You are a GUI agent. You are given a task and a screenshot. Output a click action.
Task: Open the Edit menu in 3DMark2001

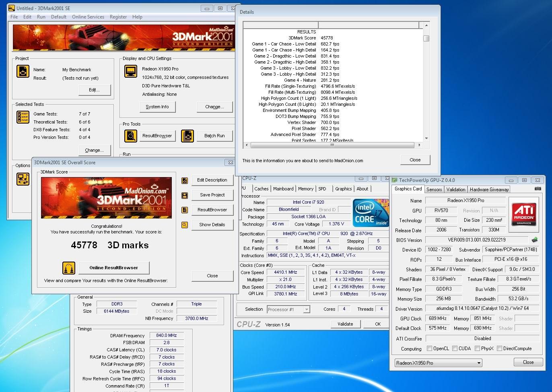[x=27, y=17]
